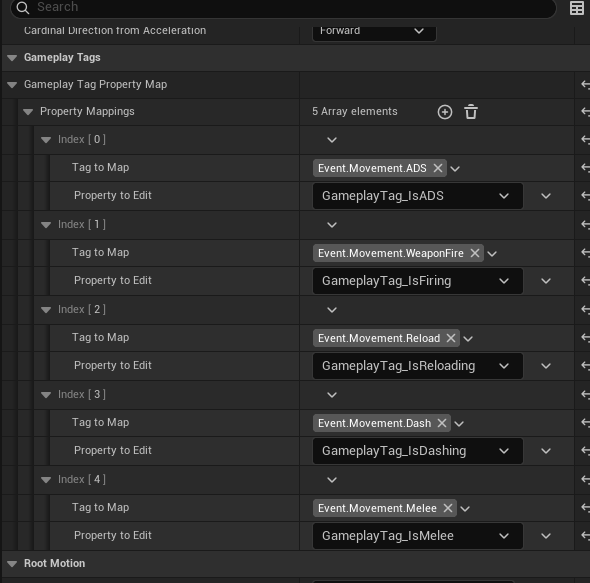Reset the Dash tag row to default
The height and width of the screenshot is (583, 590).
click(585, 422)
